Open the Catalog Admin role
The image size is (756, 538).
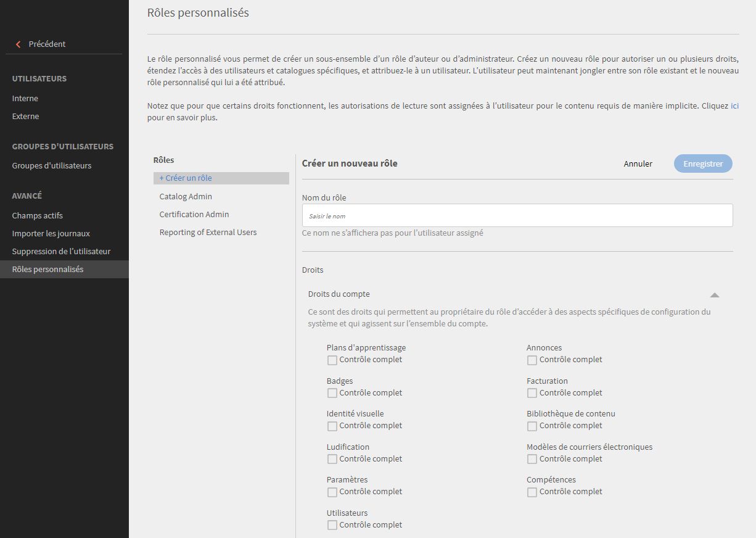tap(186, 196)
